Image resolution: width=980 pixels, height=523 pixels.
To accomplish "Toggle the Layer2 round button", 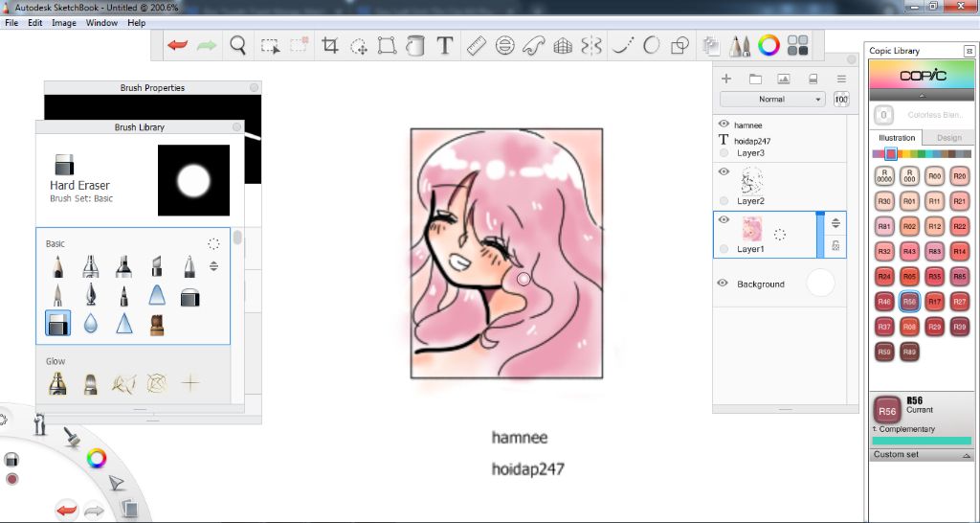I will pyautogui.click(x=724, y=201).
